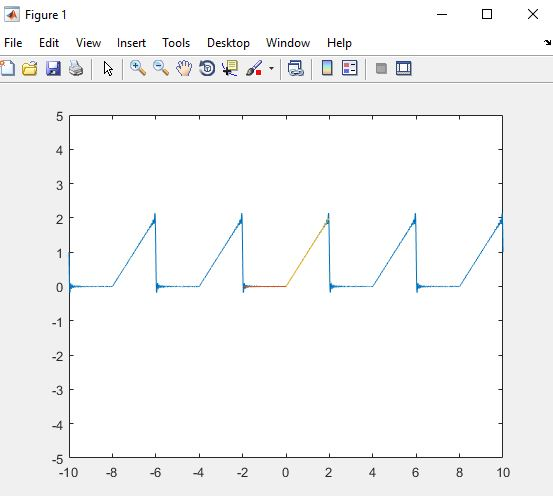Open the Insert menu
The height and width of the screenshot is (496, 553).
(x=131, y=43)
